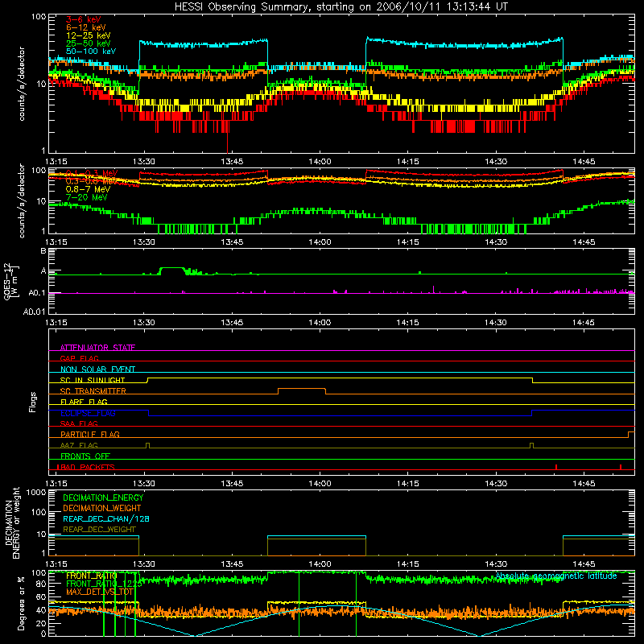Select the SC_TRANSMITTER flag label
The image size is (644, 644).
(x=93, y=391)
